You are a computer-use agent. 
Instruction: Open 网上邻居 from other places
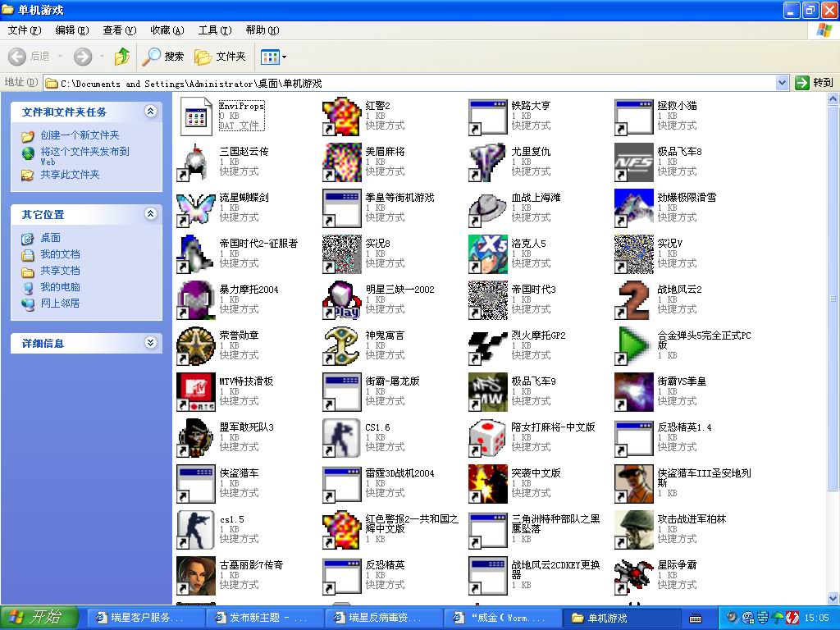(x=60, y=304)
